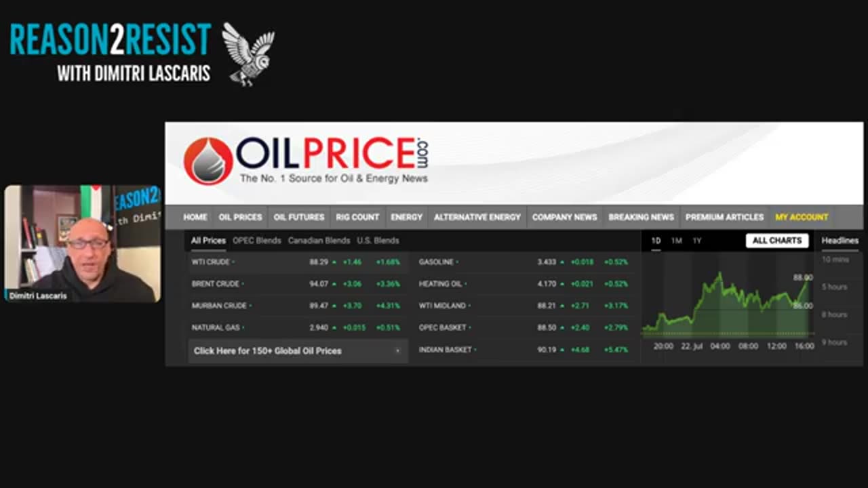Select the BRENT CRUDE row label
Image resolution: width=868 pixels, height=488 pixels.
[216, 284]
